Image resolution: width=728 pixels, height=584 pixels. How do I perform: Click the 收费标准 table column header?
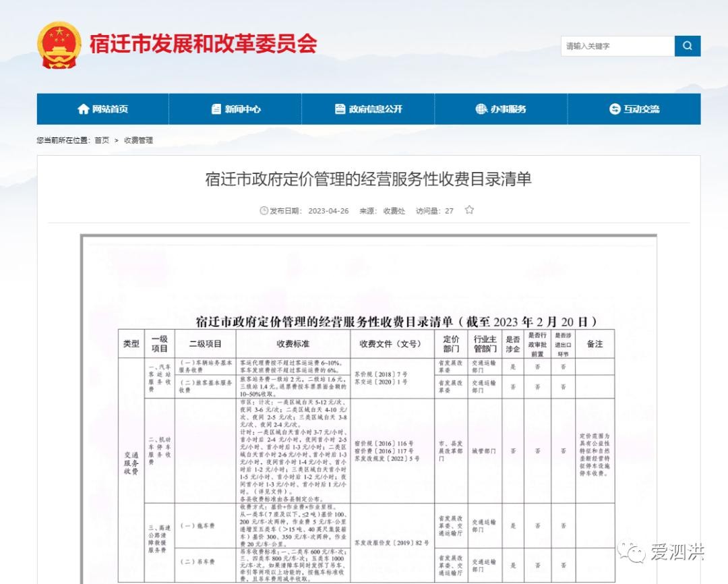293,344
